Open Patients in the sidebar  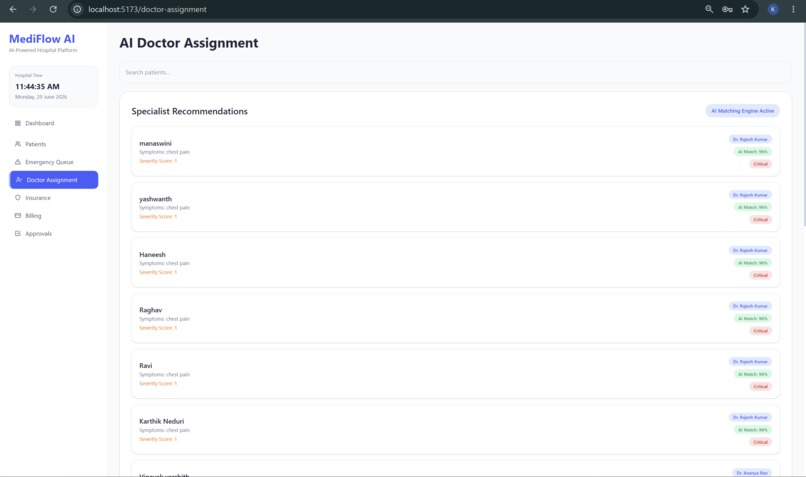[53, 144]
